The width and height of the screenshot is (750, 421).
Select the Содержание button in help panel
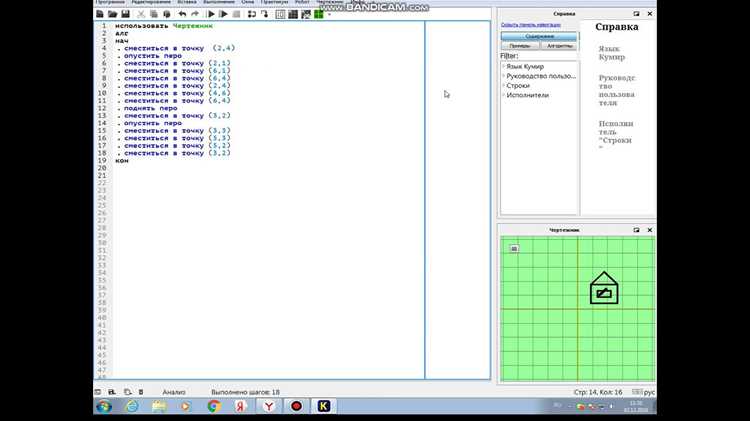point(539,36)
